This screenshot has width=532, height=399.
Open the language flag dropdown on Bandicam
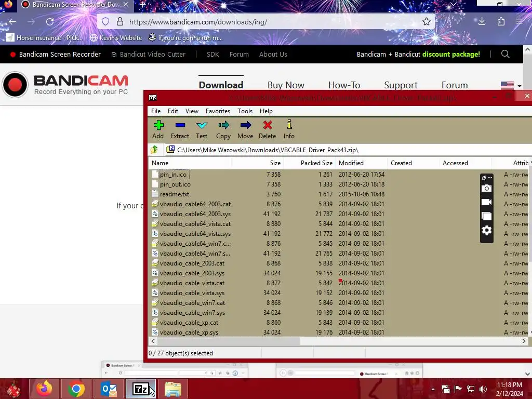pos(511,86)
